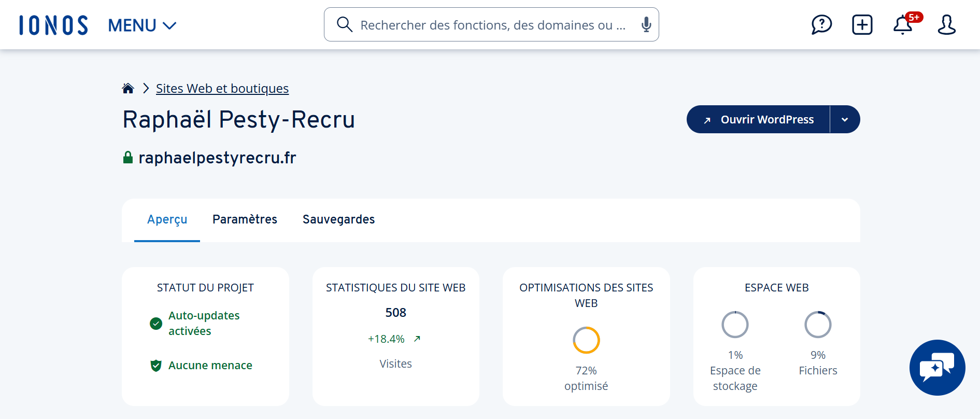Click the 508 visits value

click(396, 313)
